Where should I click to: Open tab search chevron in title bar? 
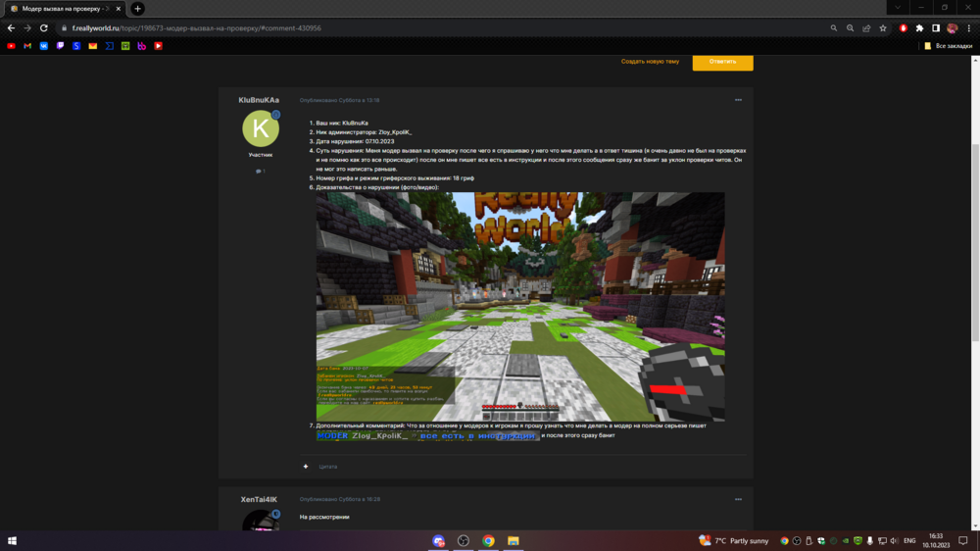point(898,8)
